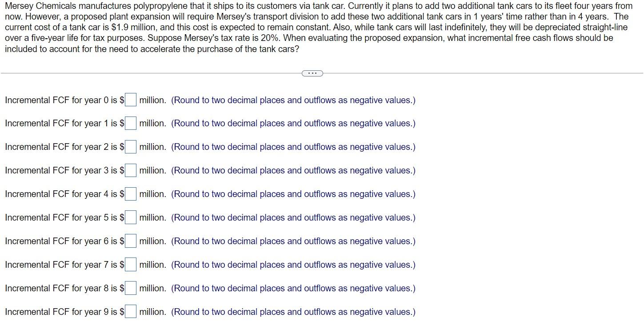Viewport: 644px width, 322px height.
Task: Click the year 8 answer input box
Action: coord(130,288)
